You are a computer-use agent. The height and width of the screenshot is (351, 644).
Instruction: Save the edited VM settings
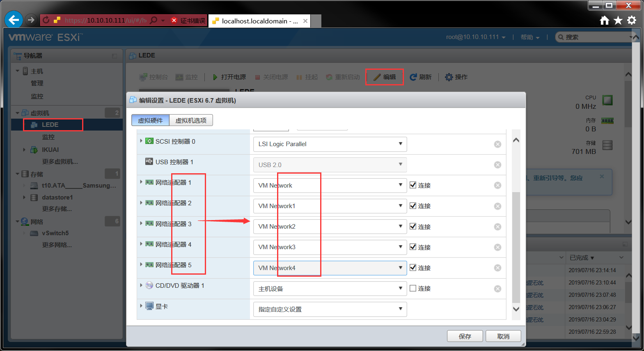465,336
